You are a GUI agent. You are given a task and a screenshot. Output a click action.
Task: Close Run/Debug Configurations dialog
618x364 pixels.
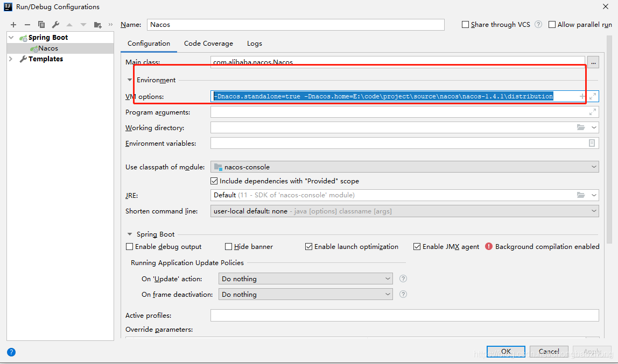point(606,6)
